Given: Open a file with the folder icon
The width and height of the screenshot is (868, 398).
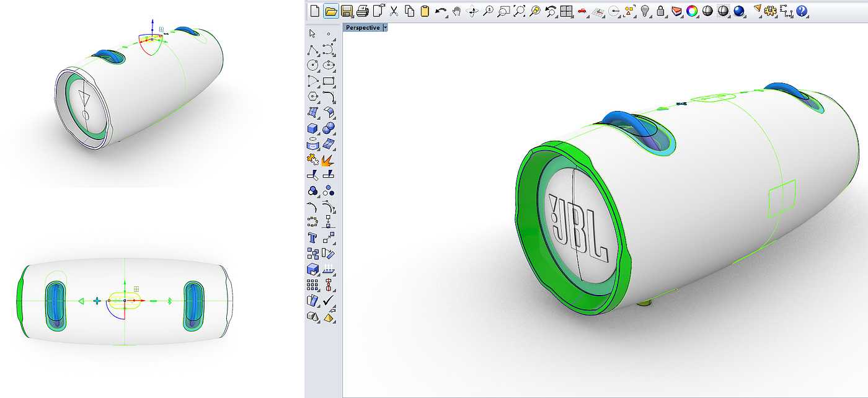Looking at the screenshot, I should click(331, 11).
